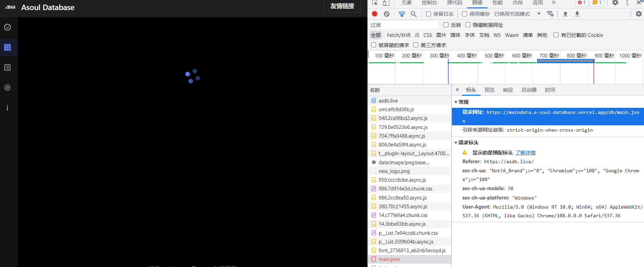The width and height of the screenshot is (644, 267).
Task: Switch to the 源代码 tab
Action: point(455,3)
